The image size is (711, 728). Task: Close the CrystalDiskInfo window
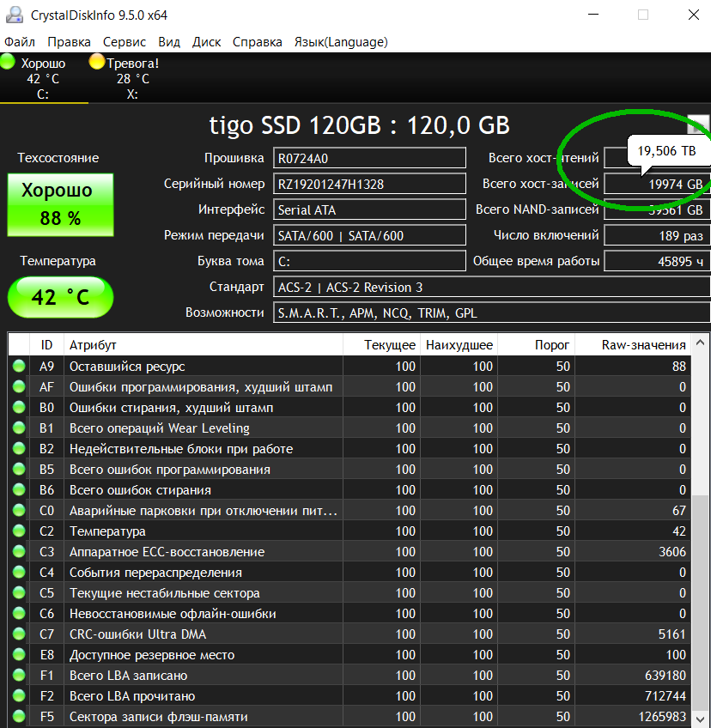pos(693,15)
